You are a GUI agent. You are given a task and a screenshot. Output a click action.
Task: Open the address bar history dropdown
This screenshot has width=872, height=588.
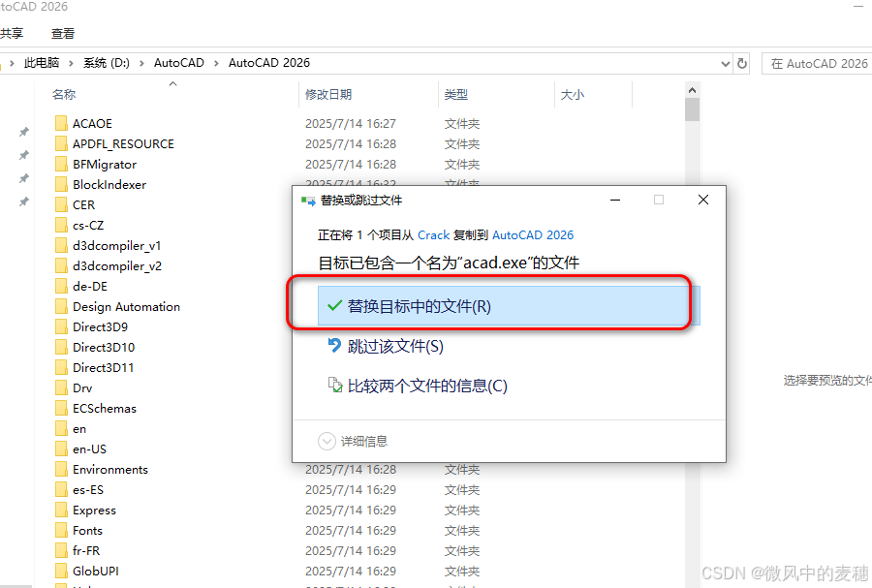725,63
